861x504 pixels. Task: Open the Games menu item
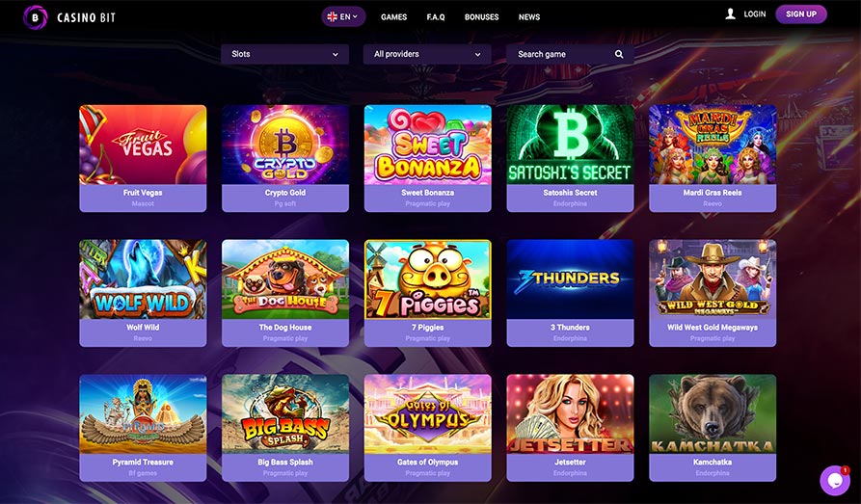tap(394, 17)
